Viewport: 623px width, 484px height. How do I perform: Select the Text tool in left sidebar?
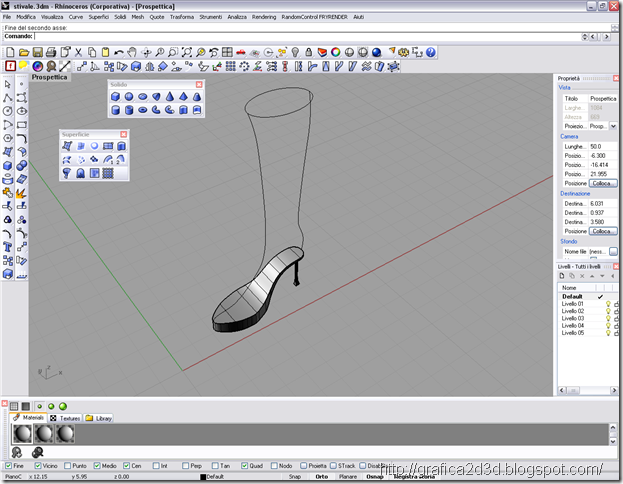pyautogui.click(x=8, y=247)
